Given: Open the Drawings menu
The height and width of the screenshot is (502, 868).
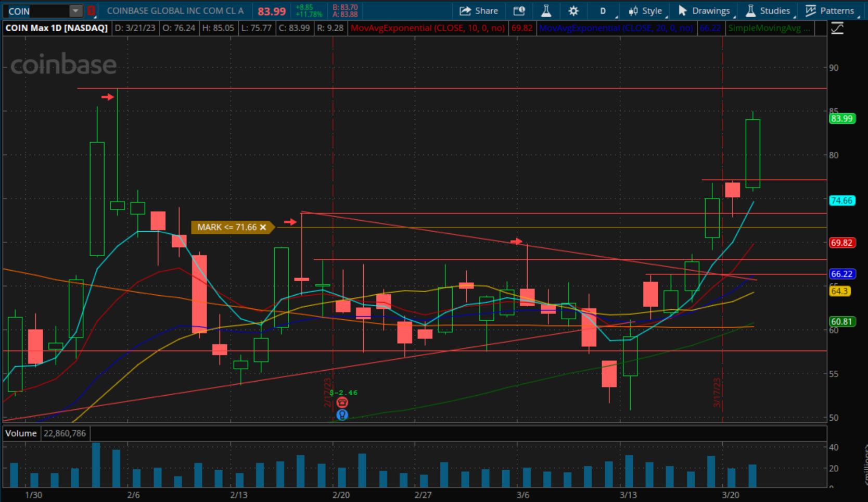Looking at the screenshot, I should tap(705, 11).
